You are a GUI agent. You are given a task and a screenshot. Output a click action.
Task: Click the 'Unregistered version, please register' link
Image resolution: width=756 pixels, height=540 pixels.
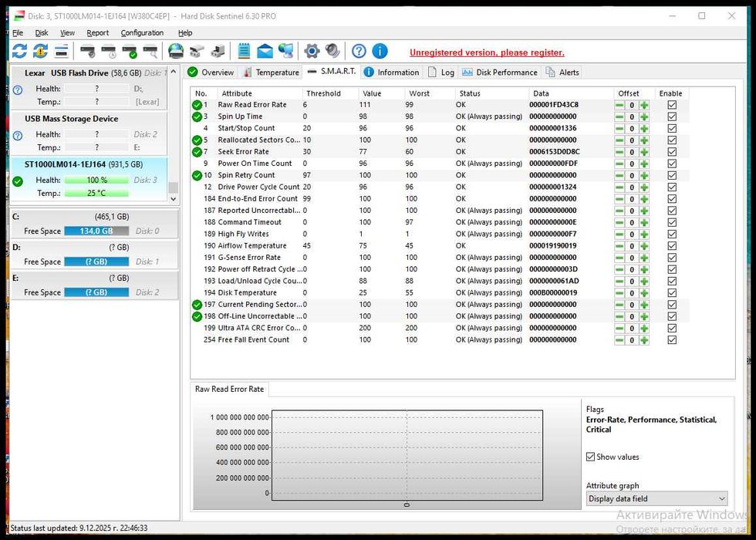(x=487, y=52)
